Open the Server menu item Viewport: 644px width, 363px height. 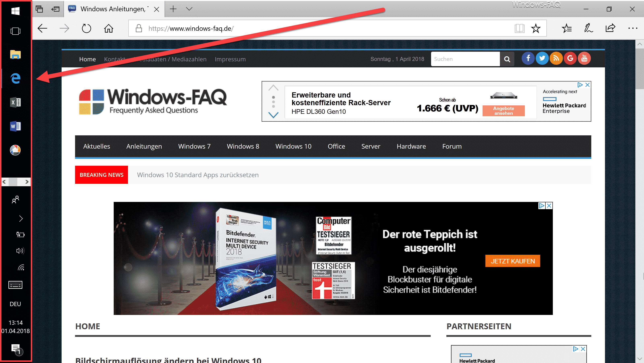point(371,146)
